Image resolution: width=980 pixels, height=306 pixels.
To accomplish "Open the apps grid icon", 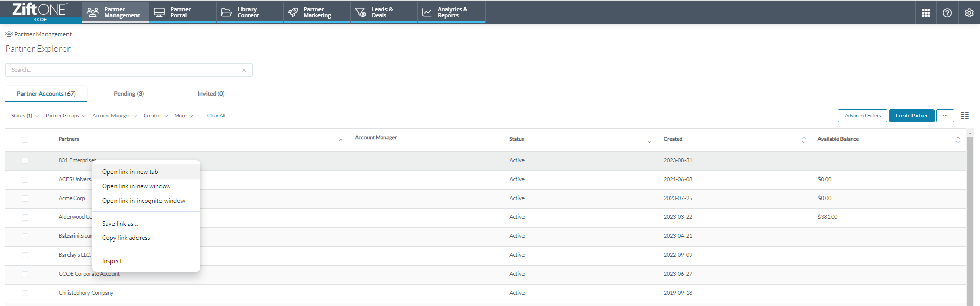I will (x=926, y=13).
